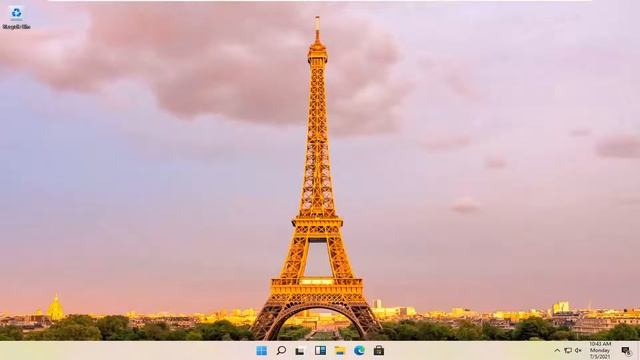Launch Microsoft Edge from taskbar
This screenshot has height=360, width=640.
pyautogui.click(x=359, y=351)
